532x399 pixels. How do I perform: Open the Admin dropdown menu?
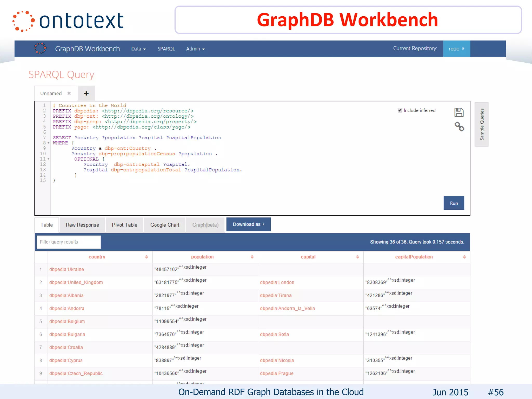pos(195,49)
